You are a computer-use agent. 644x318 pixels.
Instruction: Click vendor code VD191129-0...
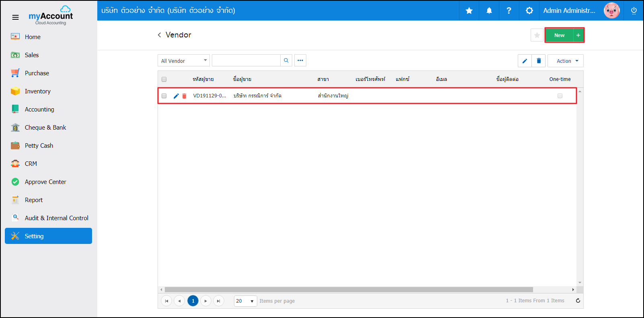point(209,96)
